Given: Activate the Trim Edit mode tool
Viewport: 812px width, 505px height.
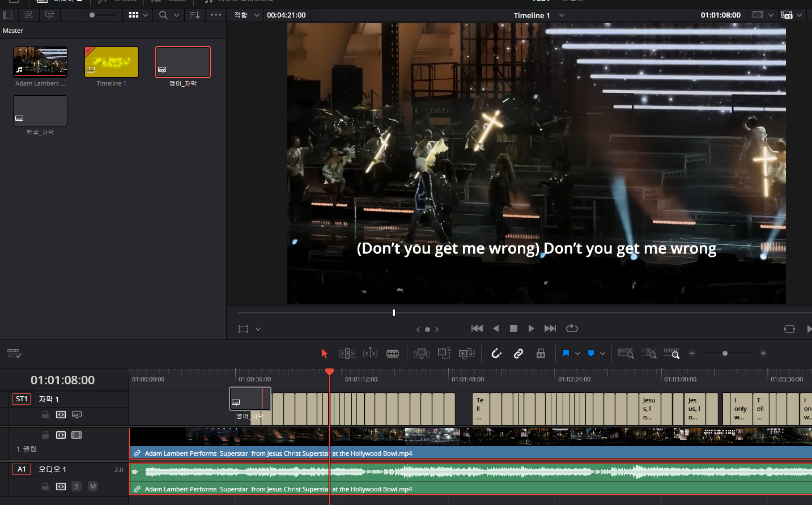Looking at the screenshot, I should [347, 353].
